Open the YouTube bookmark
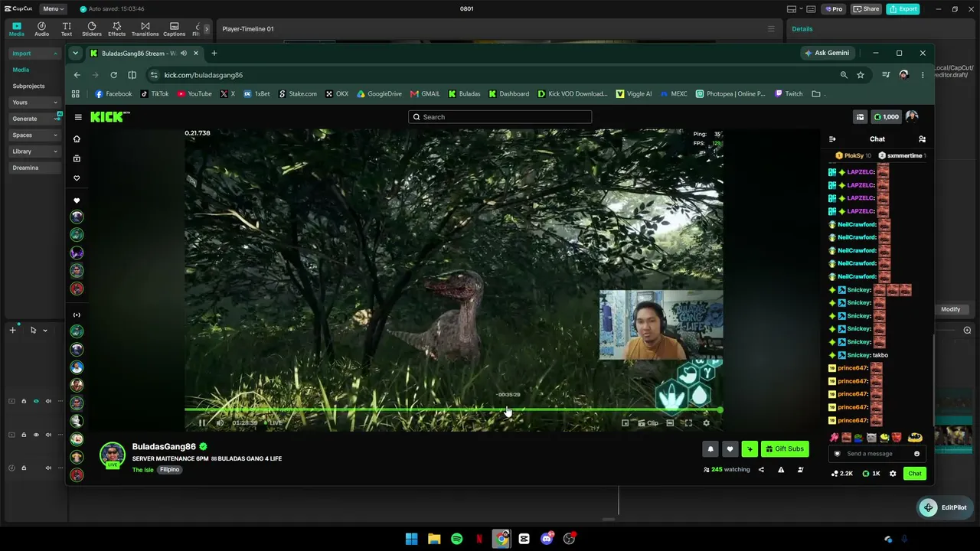 [x=194, y=94]
